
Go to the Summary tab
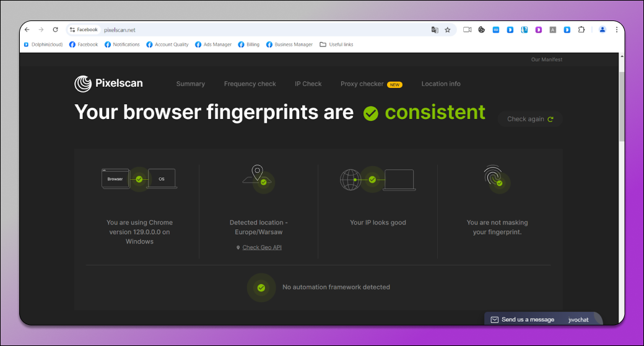pyautogui.click(x=190, y=84)
